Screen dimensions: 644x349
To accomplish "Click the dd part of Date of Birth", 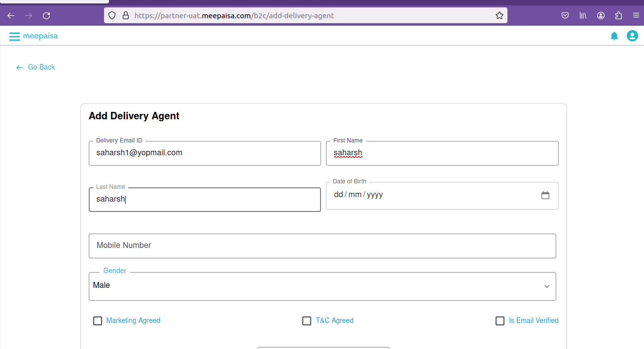I will 338,195.
